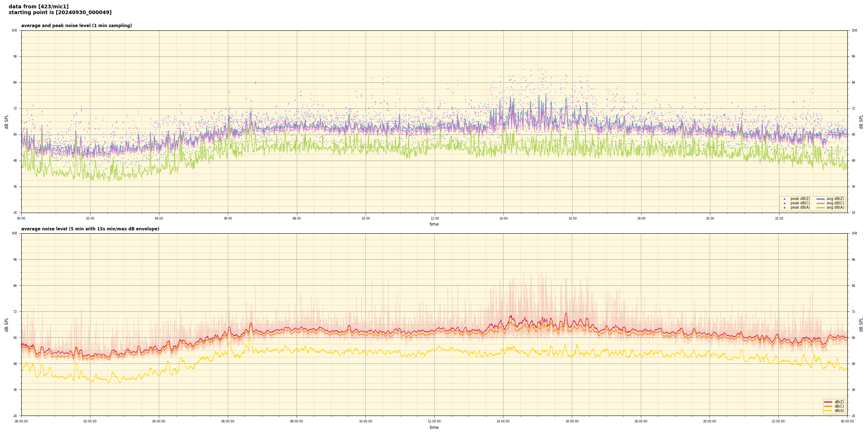Click the bottom chart title about 5 min envelope

(90, 229)
